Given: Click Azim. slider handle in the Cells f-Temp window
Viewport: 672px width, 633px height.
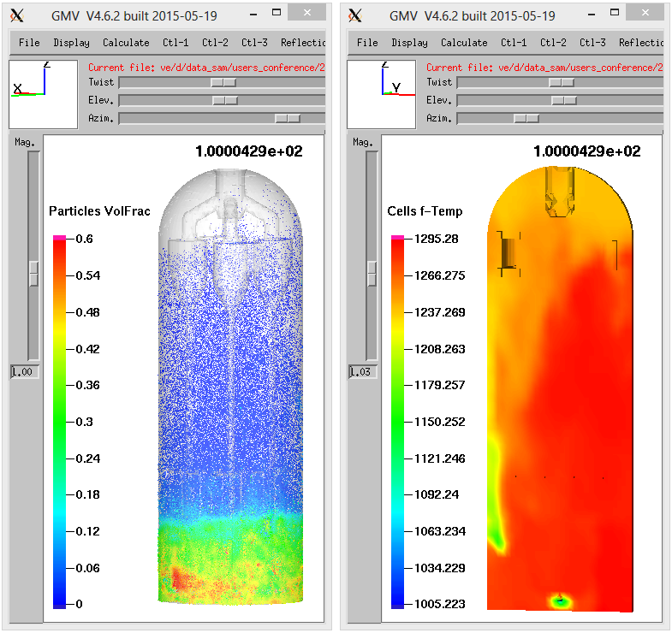Looking at the screenshot, I should 526,118.
